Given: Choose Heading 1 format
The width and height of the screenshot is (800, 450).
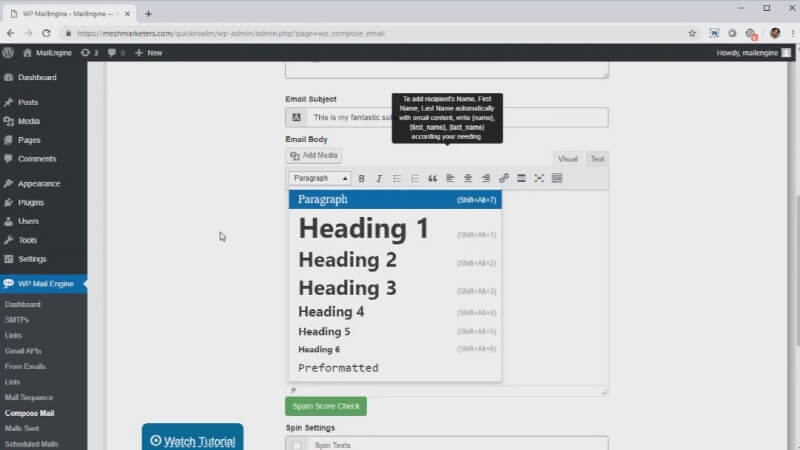Looking at the screenshot, I should [395, 228].
